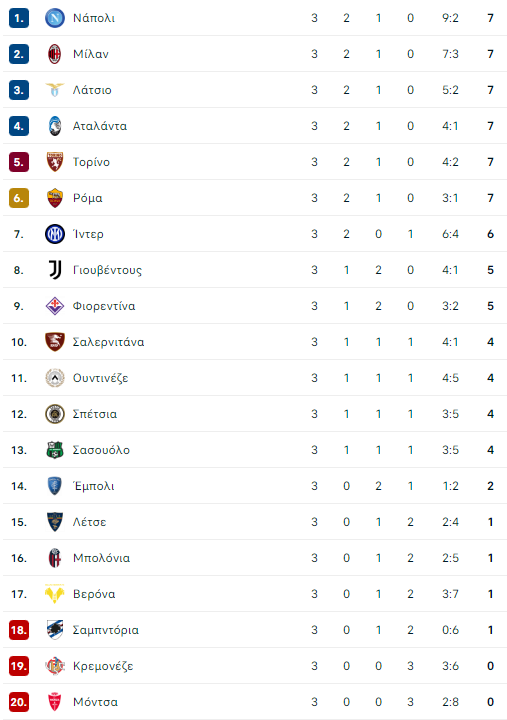507x720 pixels.
Task: Click the blue rank 1 badge
Action: (x=19, y=18)
